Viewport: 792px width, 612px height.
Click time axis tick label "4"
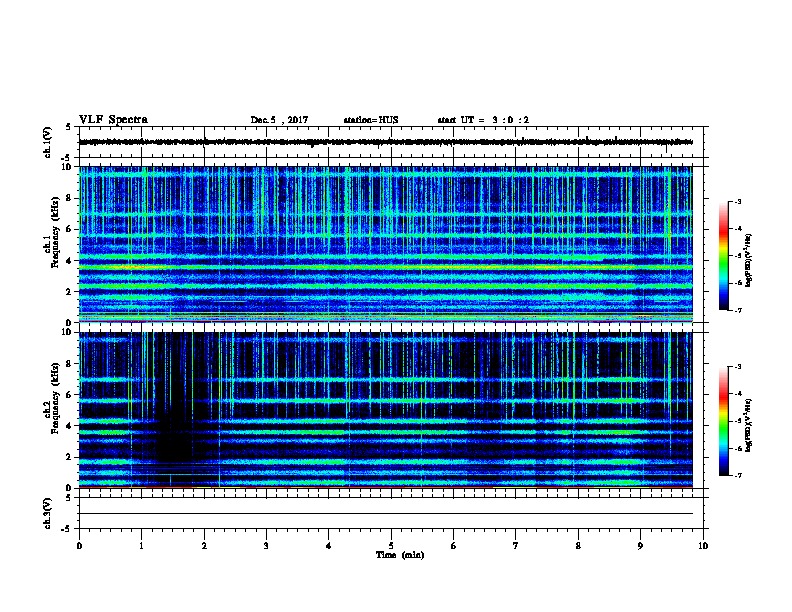click(328, 546)
